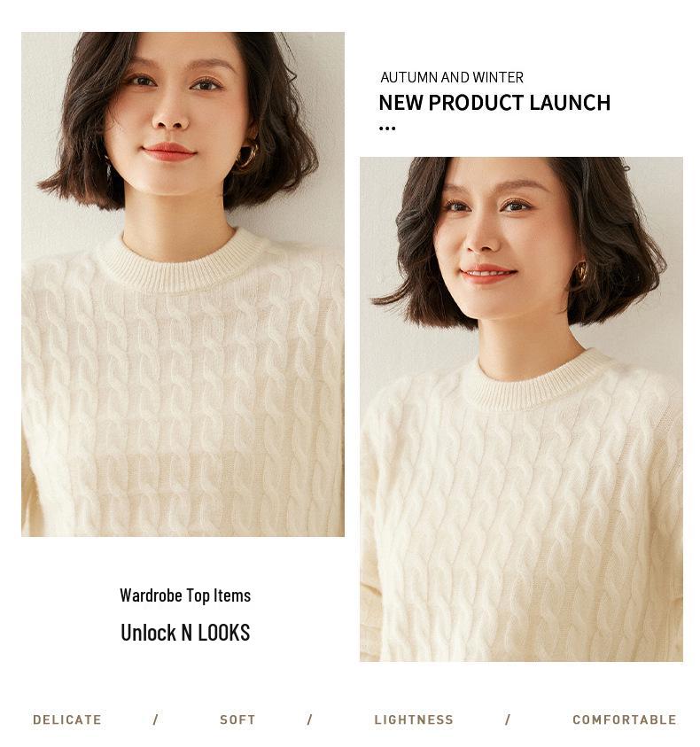Select the DELICATE label
Screen dimensions: 700x747
click(x=67, y=720)
